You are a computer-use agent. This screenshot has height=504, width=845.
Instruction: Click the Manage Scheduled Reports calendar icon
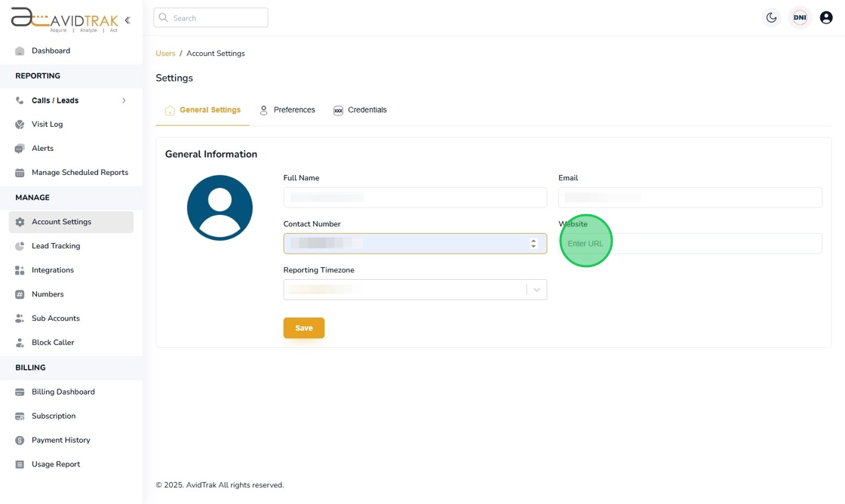20,173
